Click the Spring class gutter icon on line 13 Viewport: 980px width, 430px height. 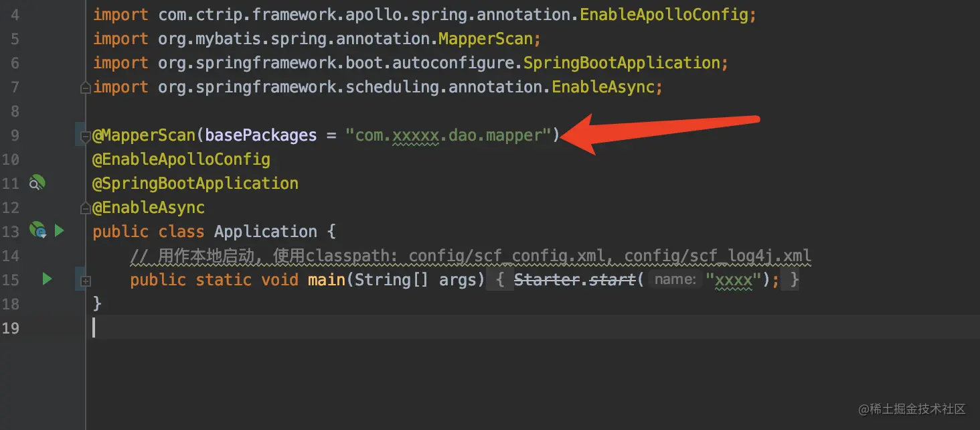pyautogui.click(x=37, y=231)
